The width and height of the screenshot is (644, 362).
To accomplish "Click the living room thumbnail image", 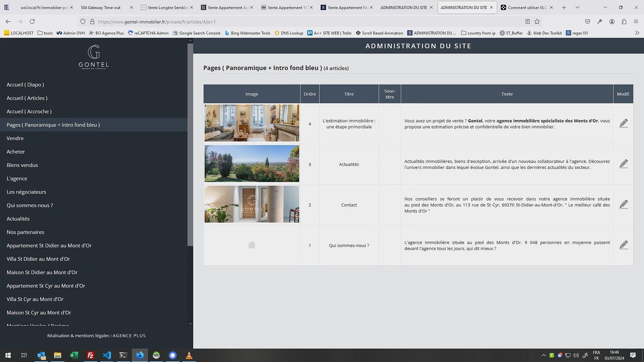I will (x=252, y=123).
